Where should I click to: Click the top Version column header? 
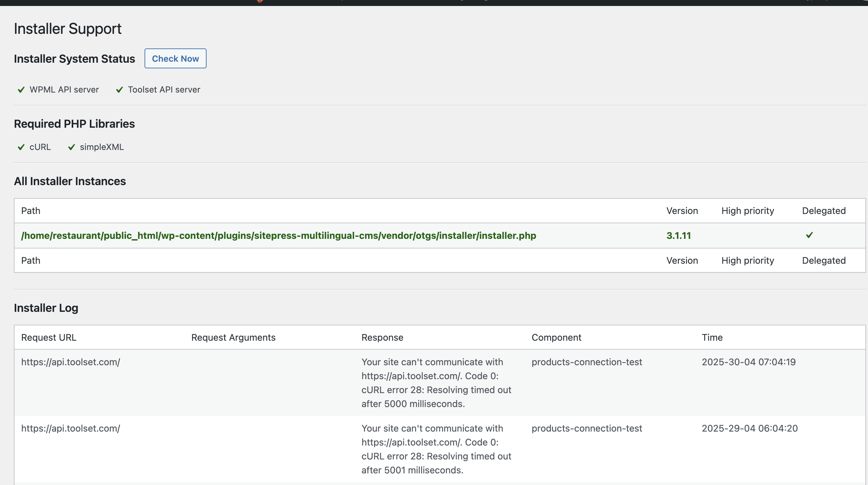[x=682, y=211]
